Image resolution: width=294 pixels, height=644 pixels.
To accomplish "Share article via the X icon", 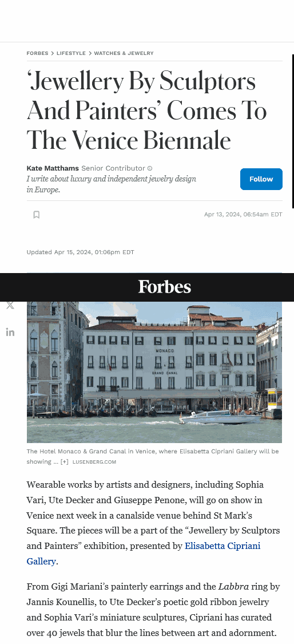I will 10,305.
